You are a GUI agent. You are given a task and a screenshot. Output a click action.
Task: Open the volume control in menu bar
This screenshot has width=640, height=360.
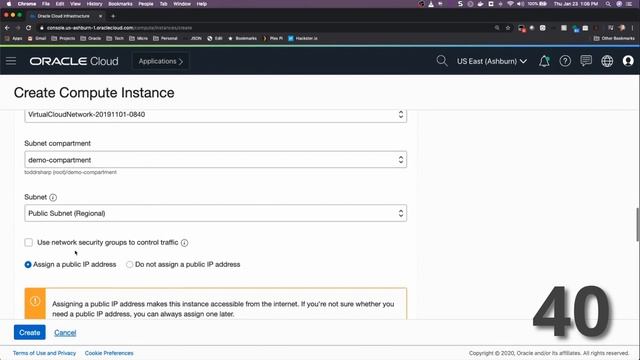tap(520, 4)
